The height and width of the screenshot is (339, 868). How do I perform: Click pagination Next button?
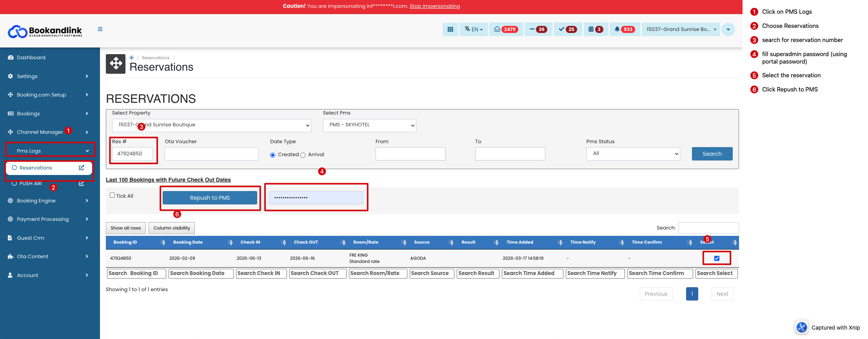click(x=722, y=294)
